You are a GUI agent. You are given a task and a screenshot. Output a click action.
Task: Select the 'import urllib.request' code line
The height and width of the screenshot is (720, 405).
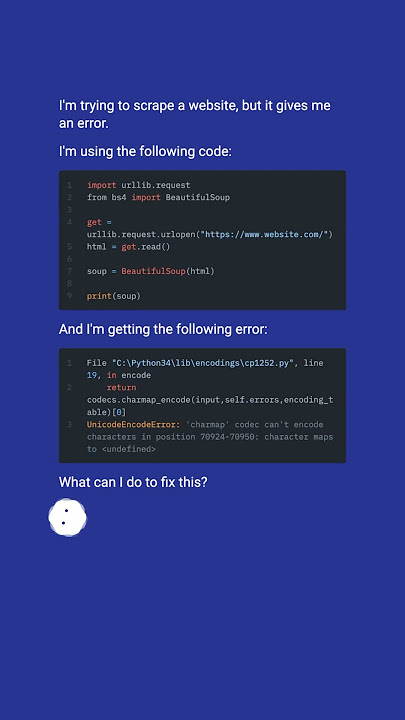click(x=139, y=185)
